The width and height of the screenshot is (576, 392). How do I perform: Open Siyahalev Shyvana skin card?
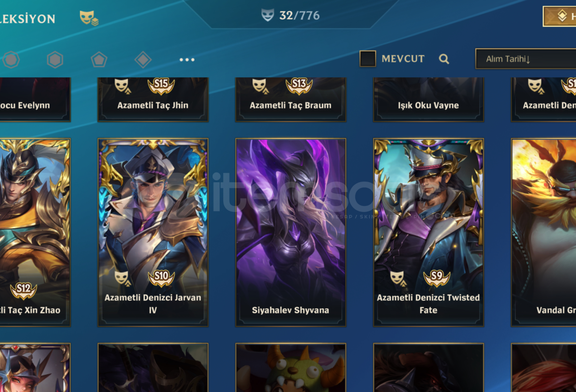(291, 232)
